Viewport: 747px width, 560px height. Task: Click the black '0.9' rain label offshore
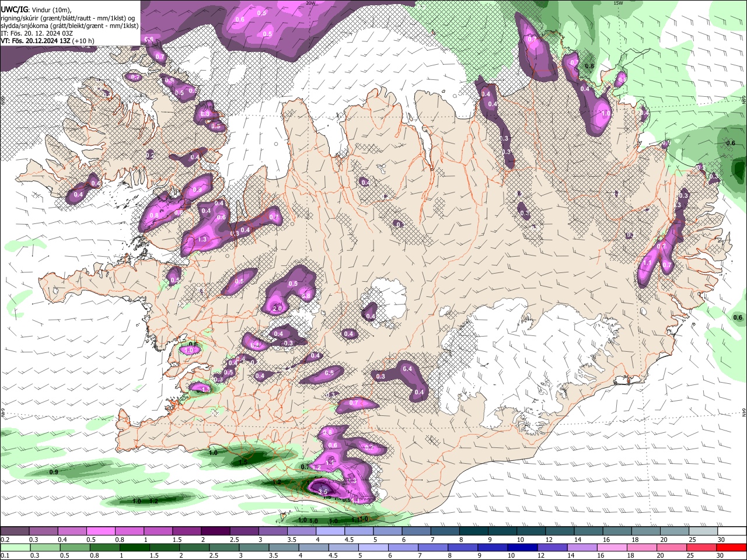coord(54,471)
